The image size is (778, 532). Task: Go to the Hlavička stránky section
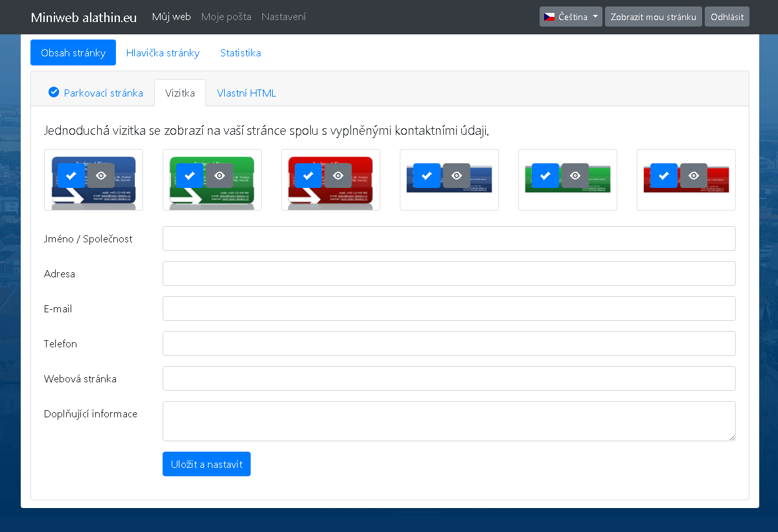pyautogui.click(x=163, y=53)
